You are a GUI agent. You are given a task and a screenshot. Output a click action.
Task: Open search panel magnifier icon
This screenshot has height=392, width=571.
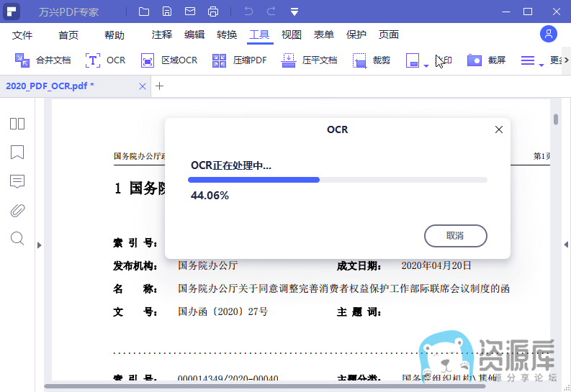click(x=17, y=239)
